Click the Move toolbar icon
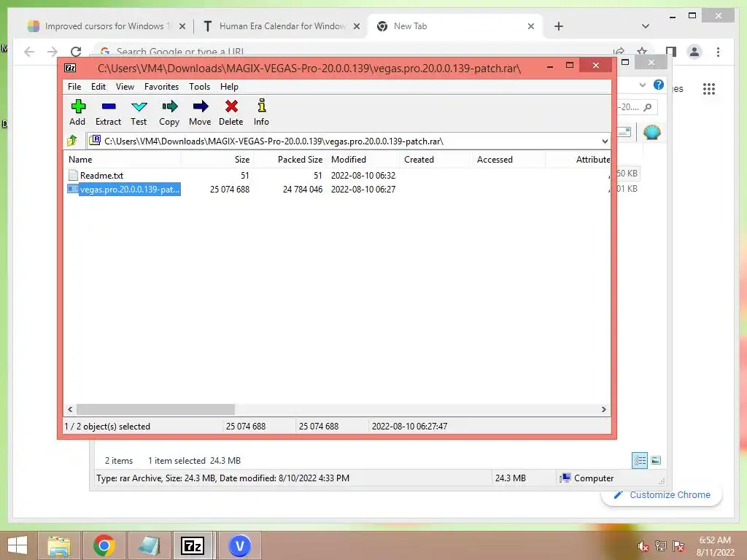Viewport: 747px width, 560px height. tap(200, 112)
